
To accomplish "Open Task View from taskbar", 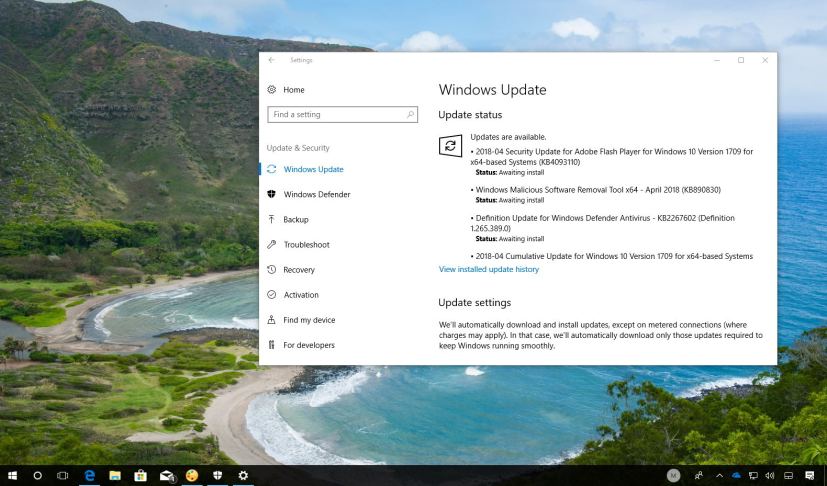I will pos(63,475).
